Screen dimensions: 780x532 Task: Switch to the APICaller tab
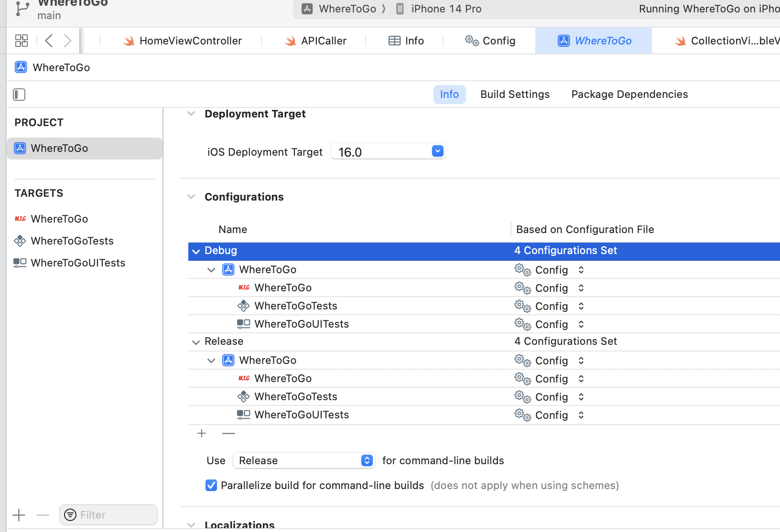[x=315, y=41]
